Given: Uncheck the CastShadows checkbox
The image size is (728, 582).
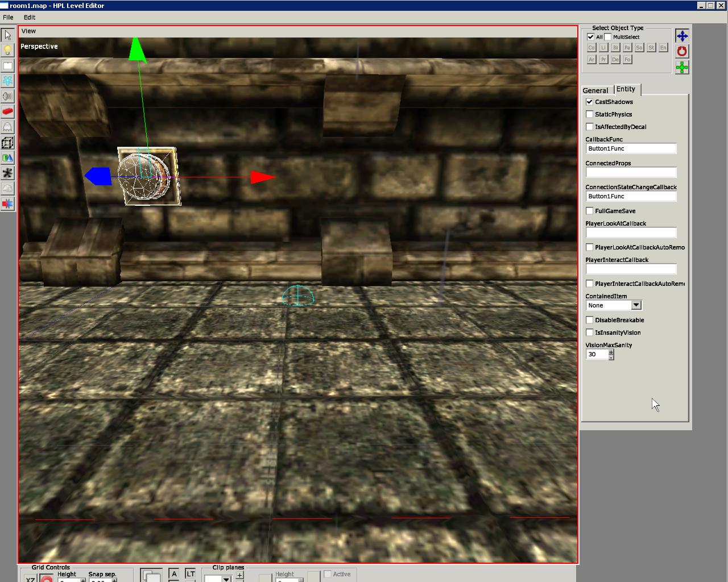Looking at the screenshot, I should point(590,102).
